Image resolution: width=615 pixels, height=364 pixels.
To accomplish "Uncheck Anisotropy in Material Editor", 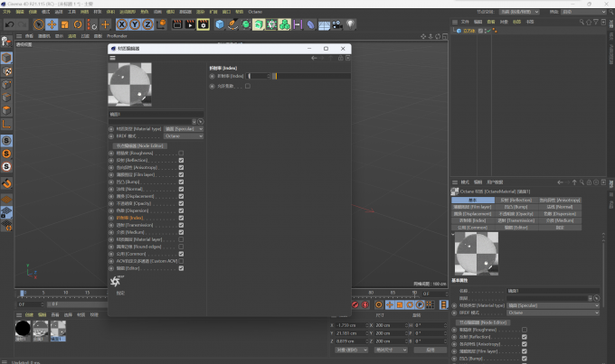I will [x=181, y=167].
